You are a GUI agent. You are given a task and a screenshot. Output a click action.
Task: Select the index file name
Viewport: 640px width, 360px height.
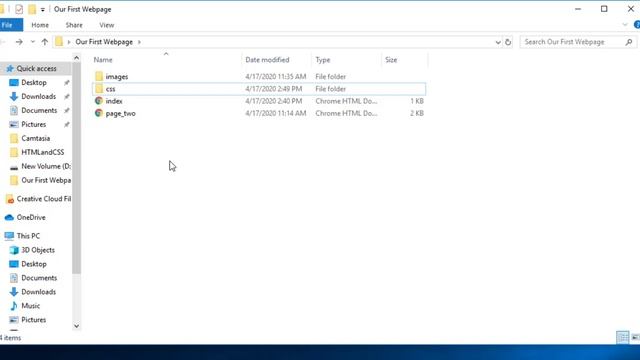[114, 101]
